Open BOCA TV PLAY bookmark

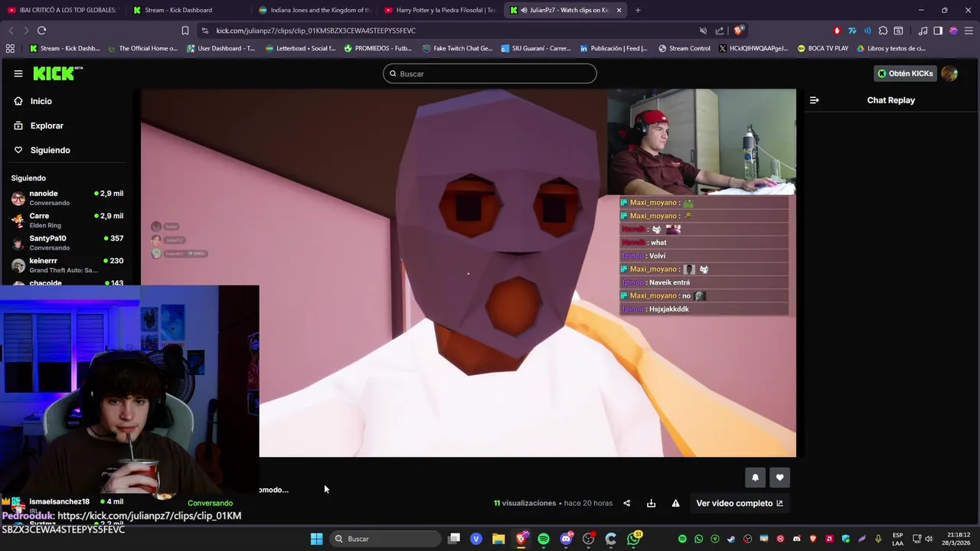tap(822, 48)
